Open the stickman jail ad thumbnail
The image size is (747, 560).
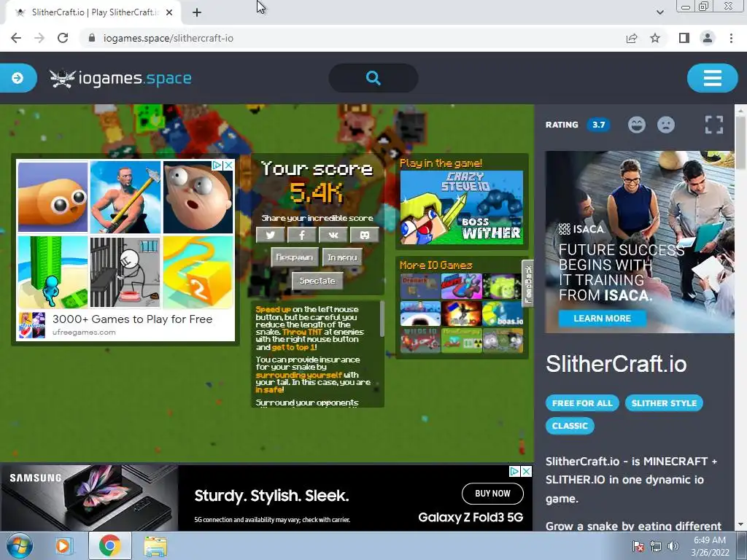point(125,272)
